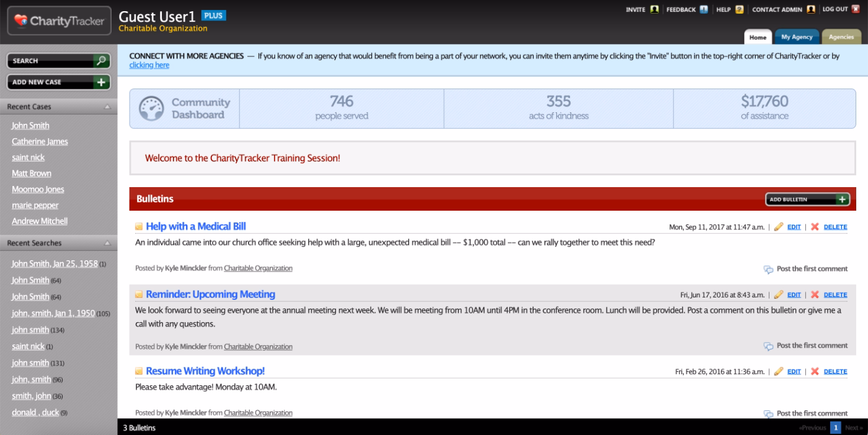Click Edit for Help with a Medical Bill
Screen dimensions: 868x435
coord(794,227)
